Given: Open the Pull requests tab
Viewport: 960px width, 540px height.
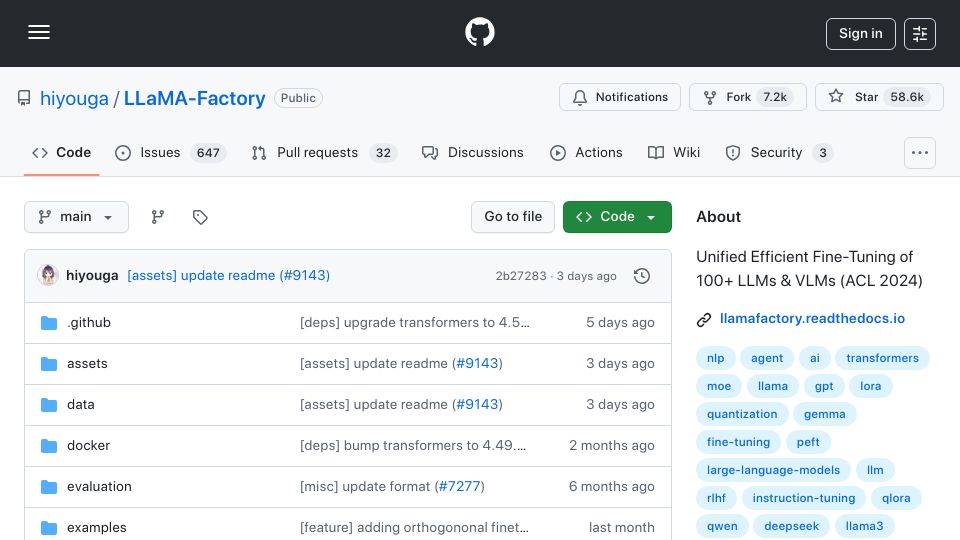Looking at the screenshot, I should 324,152.
